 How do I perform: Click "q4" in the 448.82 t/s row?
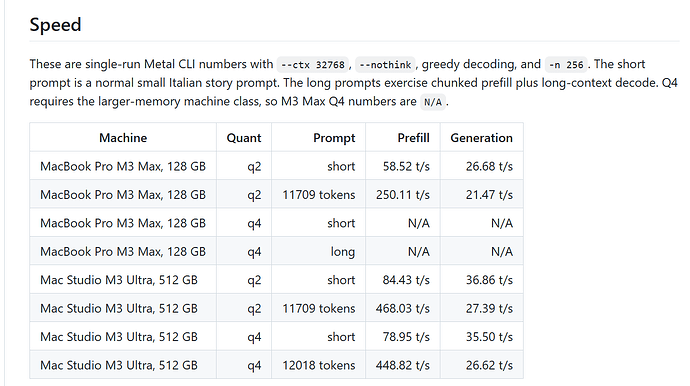pyautogui.click(x=254, y=365)
